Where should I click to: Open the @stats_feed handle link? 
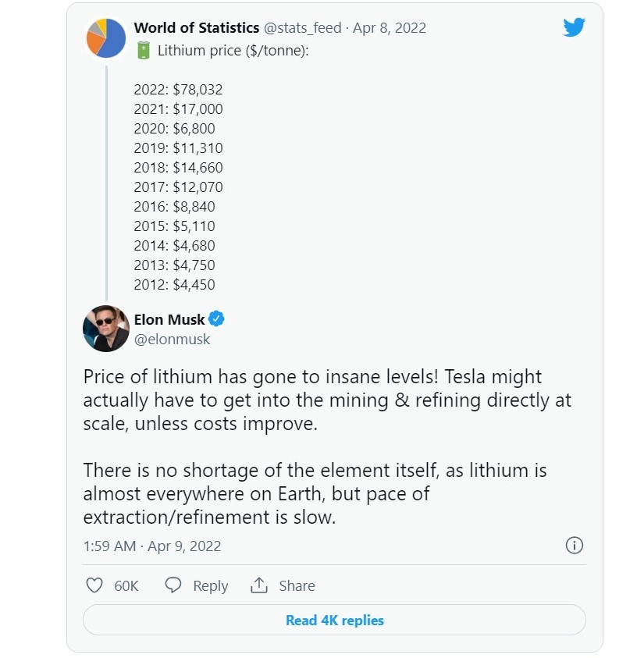(302, 28)
